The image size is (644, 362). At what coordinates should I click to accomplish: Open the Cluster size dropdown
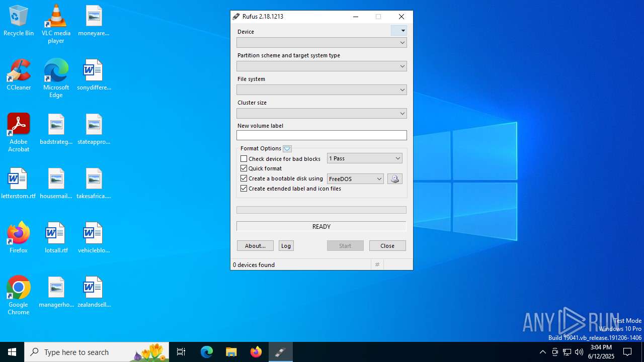[321, 114]
